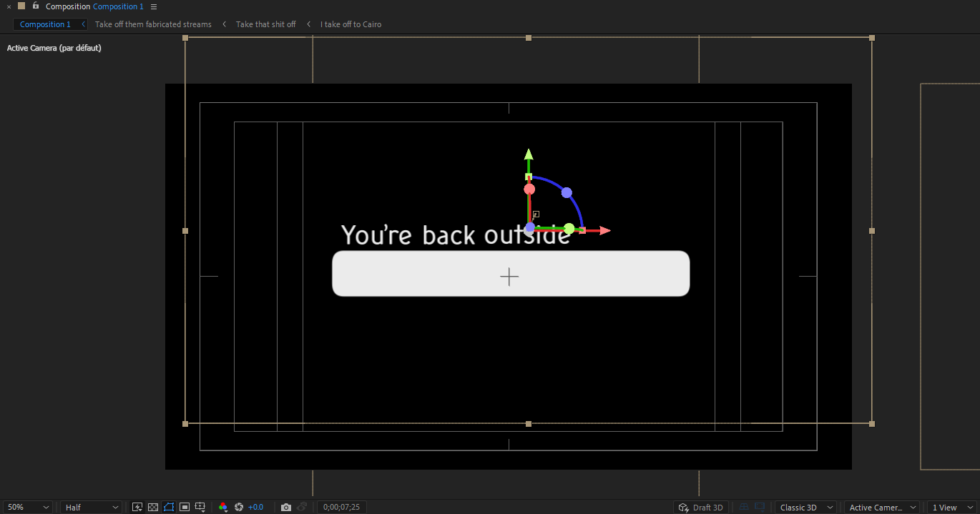The image size is (980, 514).
Task: Open the Half resolution dropdown
Action: click(91, 508)
